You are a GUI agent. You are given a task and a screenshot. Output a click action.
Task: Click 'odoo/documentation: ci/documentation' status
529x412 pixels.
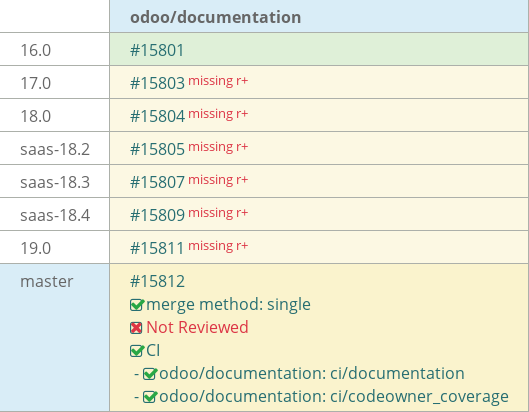(312, 373)
